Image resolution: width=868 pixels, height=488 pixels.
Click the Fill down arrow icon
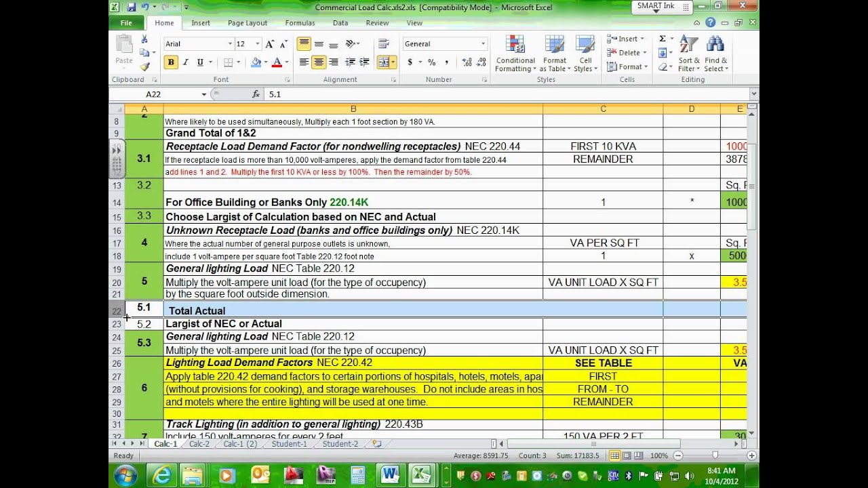tap(662, 53)
